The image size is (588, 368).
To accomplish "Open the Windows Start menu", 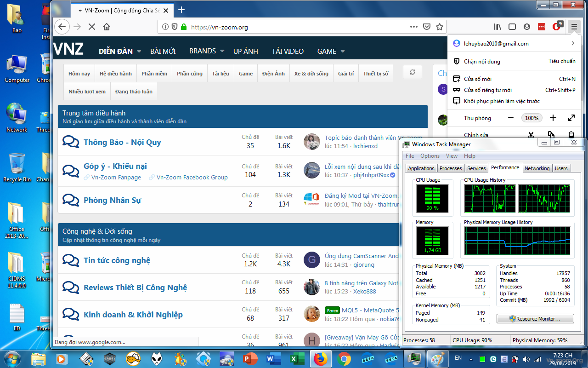I will coord(12,358).
